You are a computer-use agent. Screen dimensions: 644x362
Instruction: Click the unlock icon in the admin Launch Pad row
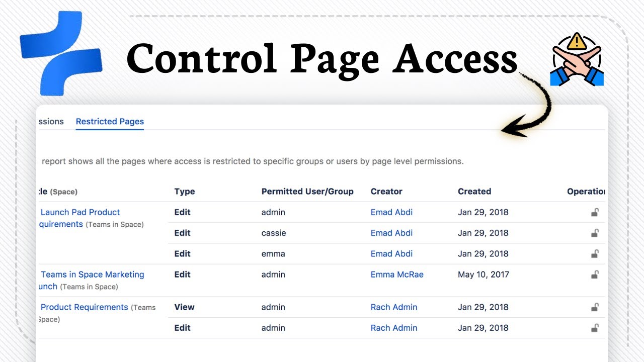pyautogui.click(x=595, y=212)
